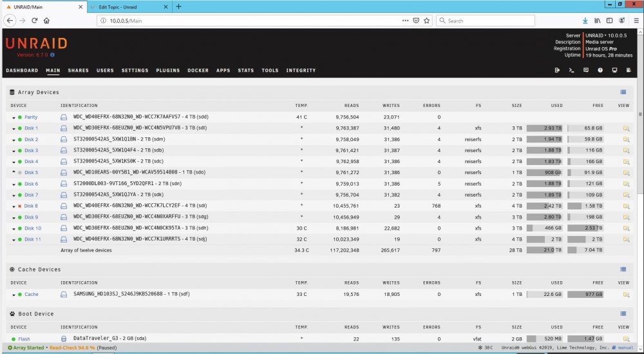644x354 pixels.
Task: Browse Disk 1 contents via view icon
Action: pyautogui.click(x=626, y=128)
